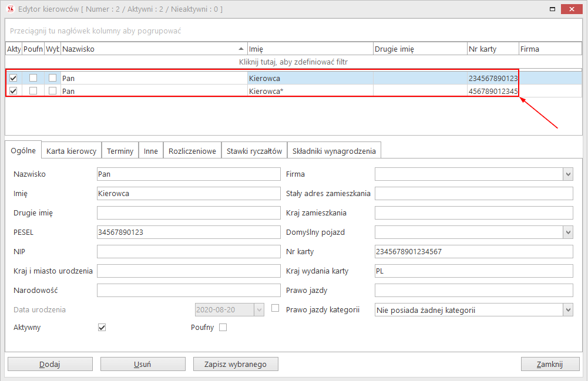Image resolution: width=588 pixels, height=381 pixels.
Task: Toggle checkbox next to Data urodzenia
Action: tap(275, 308)
